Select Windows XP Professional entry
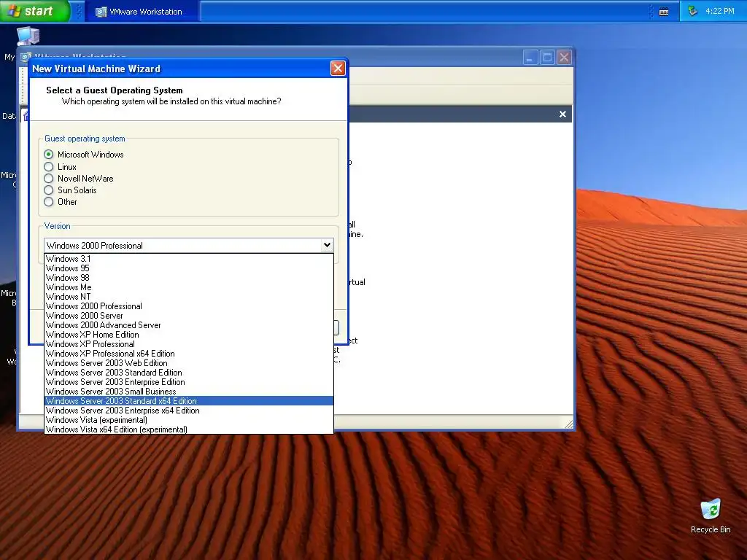The width and height of the screenshot is (747, 560). point(189,344)
